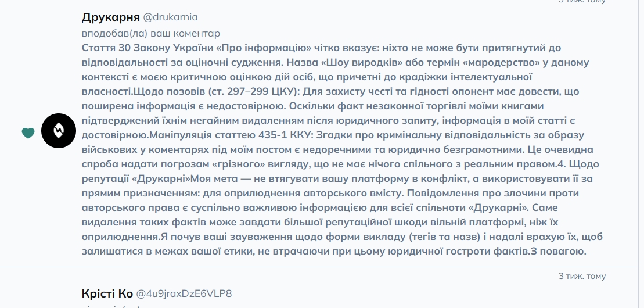Viewport: 644px width, 308px height.
Task: Open the Крісті Ко profile name
Action: (x=107, y=293)
